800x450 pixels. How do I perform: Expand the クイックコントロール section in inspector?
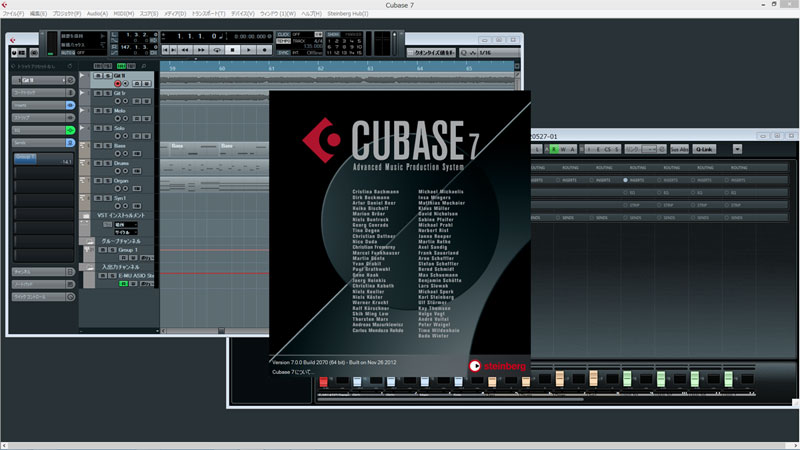(39, 297)
